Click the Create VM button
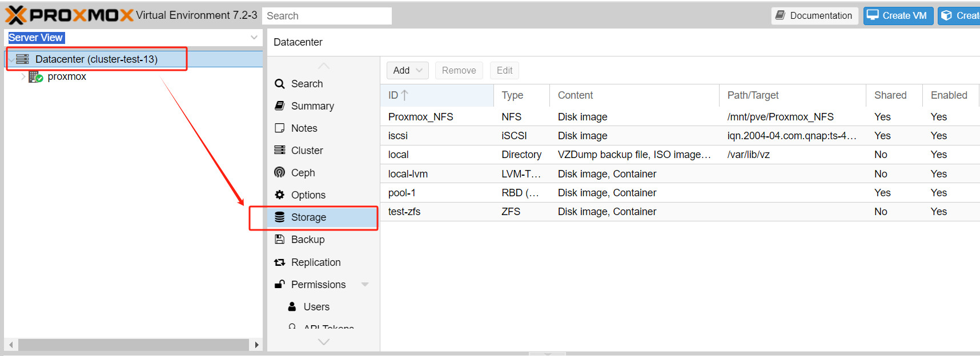Viewport: 980px width, 356px height. [898, 15]
